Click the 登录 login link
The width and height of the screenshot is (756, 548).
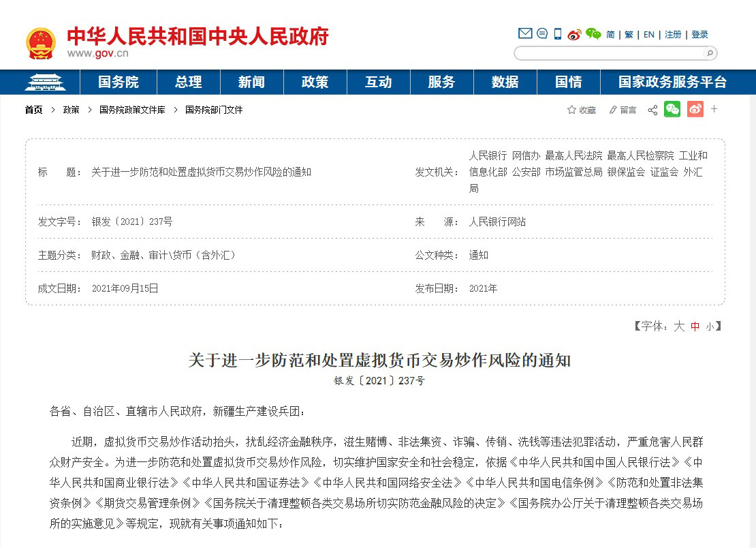pos(699,35)
